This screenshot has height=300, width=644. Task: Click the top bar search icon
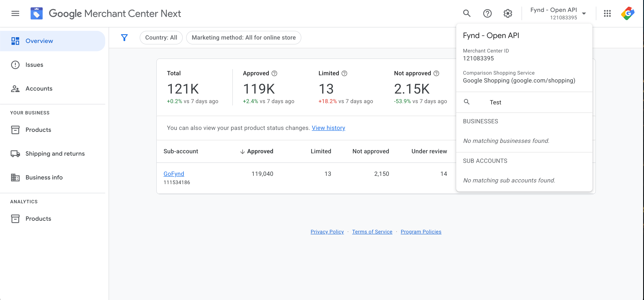467,13
